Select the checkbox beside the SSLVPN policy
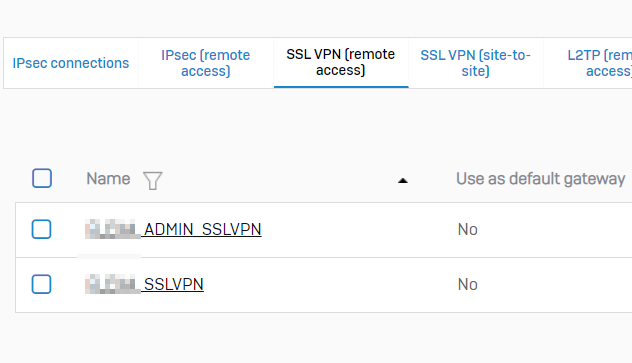This screenshot has height=363, width=632. pyautogui.click(x=42, y=284)
